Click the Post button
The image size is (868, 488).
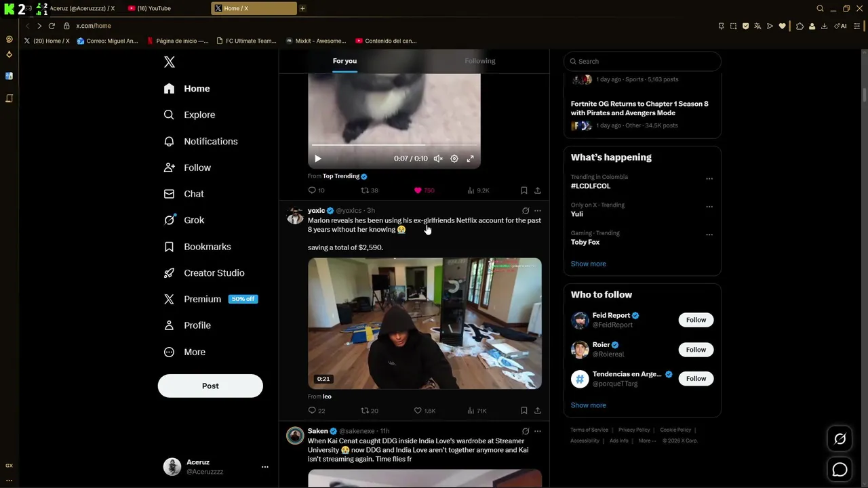(210, 386)
